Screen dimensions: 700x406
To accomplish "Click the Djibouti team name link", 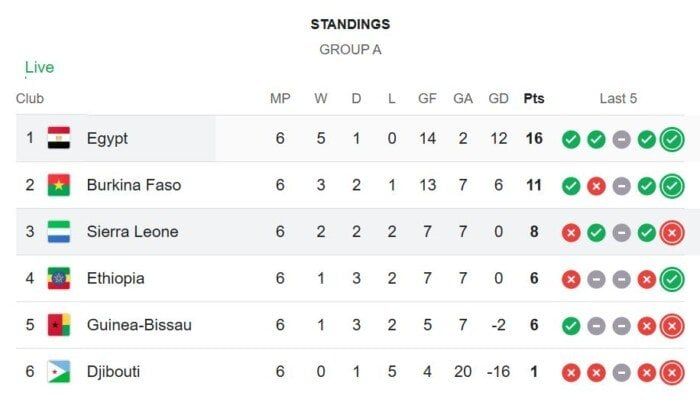I will click(113, 372).
